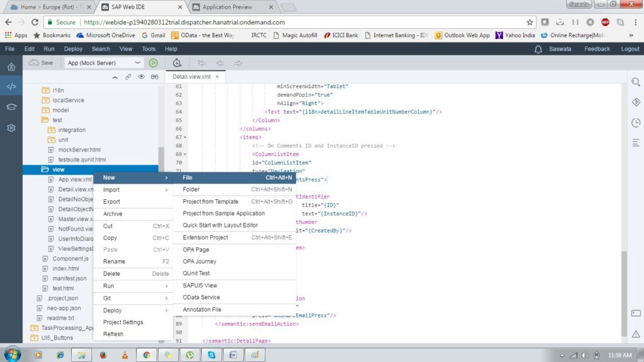Open mockServer.html in file tree

tap(79, 150)
